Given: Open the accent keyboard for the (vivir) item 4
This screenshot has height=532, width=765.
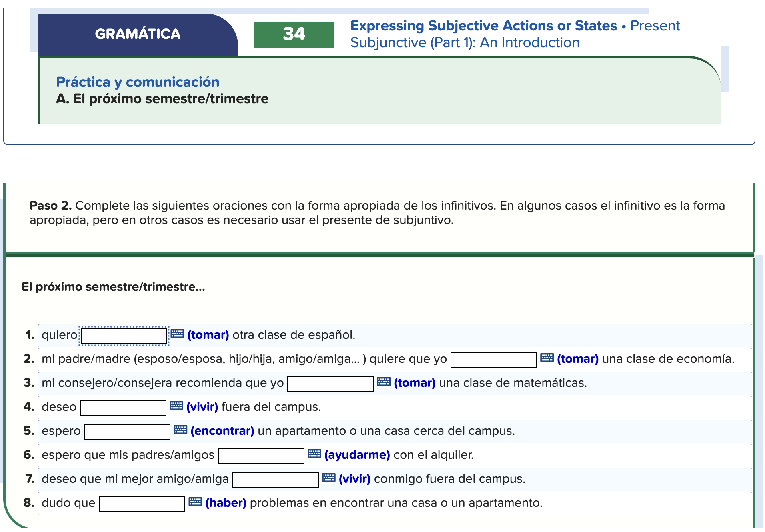Looking at the screenshot, I should [x=176, y=407].
